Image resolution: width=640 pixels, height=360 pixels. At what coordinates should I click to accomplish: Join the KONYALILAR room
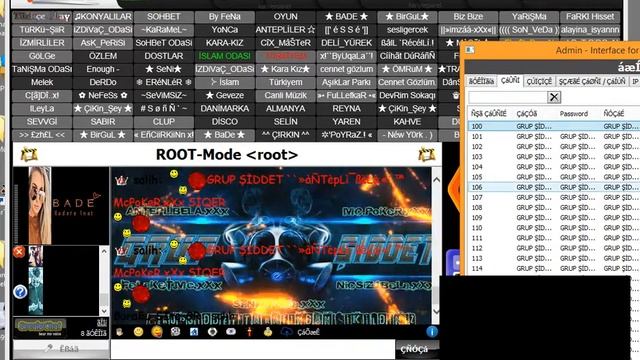(x=103, y=17)
